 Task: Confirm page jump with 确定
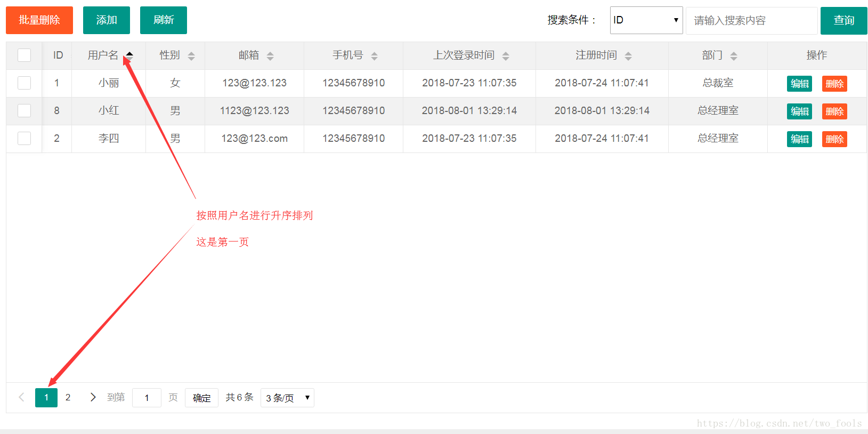(x=201, y=398)
